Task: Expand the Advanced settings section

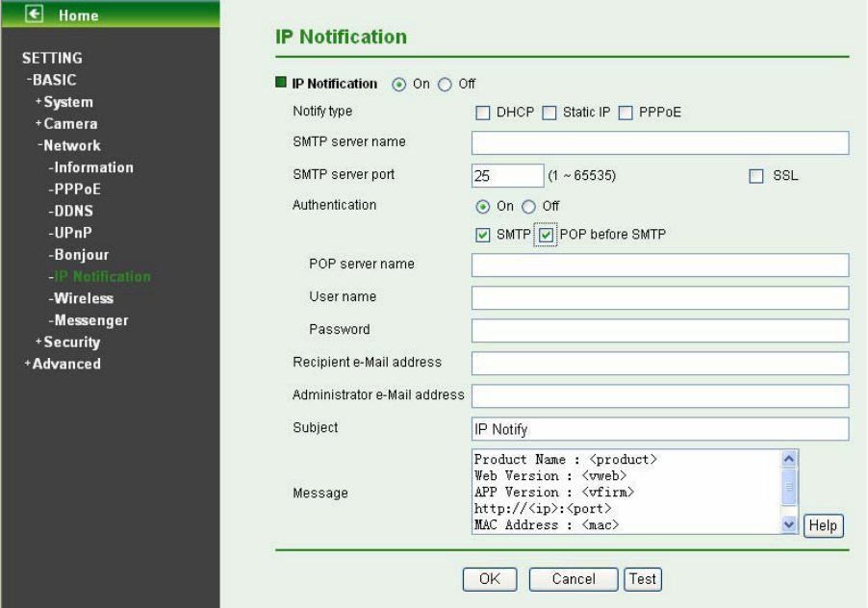Action: [63, 364]
